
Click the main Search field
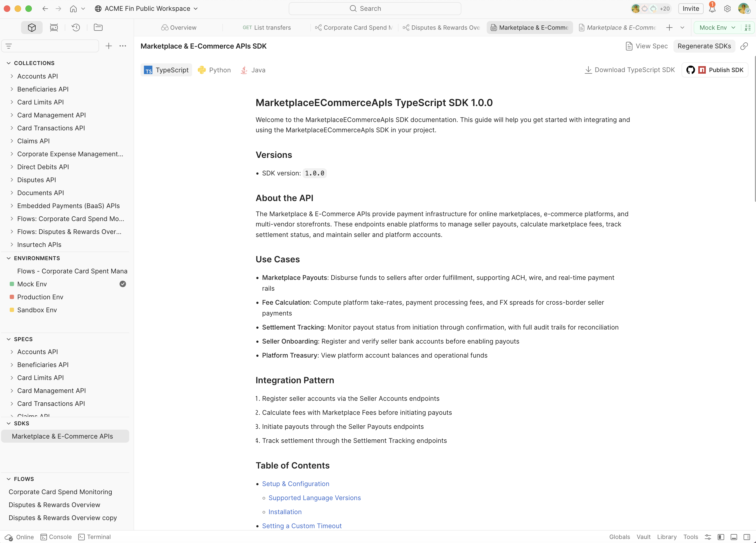point(375,9)
